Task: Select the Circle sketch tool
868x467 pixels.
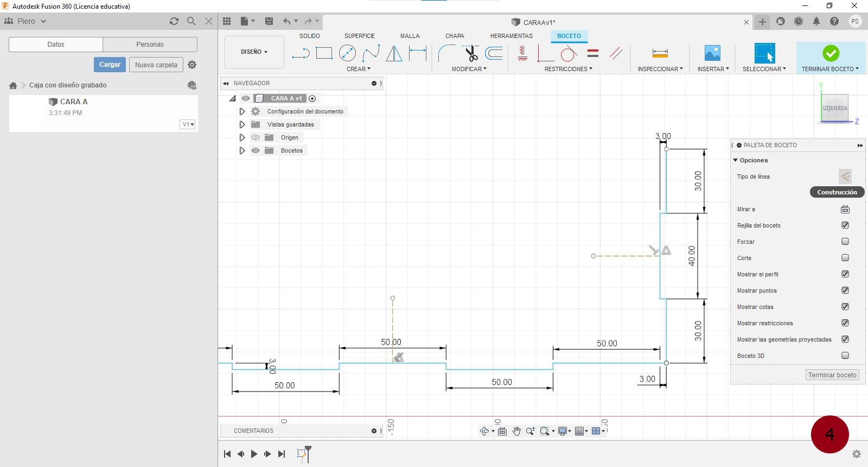Action: pyautogui.click(x=347, y=53)
